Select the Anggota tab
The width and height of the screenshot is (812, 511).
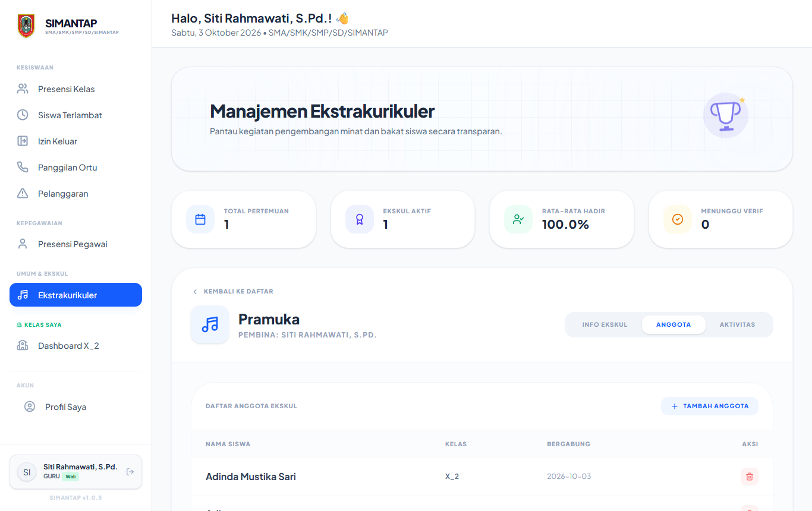coord(673,324)
